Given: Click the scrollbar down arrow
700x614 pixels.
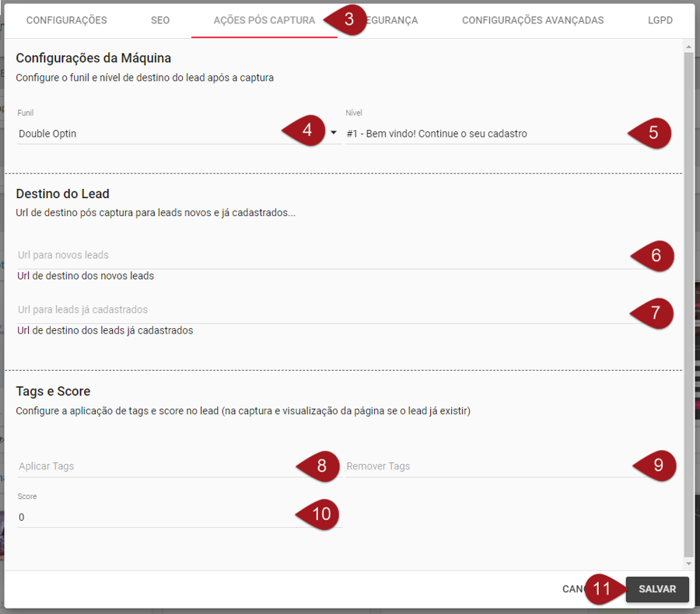Looking at the screenshot, I should click(688, 563).
